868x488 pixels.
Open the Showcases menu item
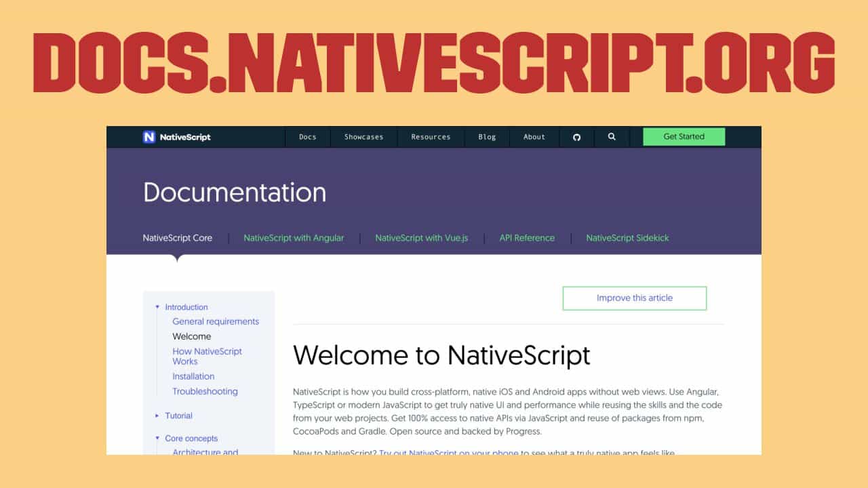point(363,137)
